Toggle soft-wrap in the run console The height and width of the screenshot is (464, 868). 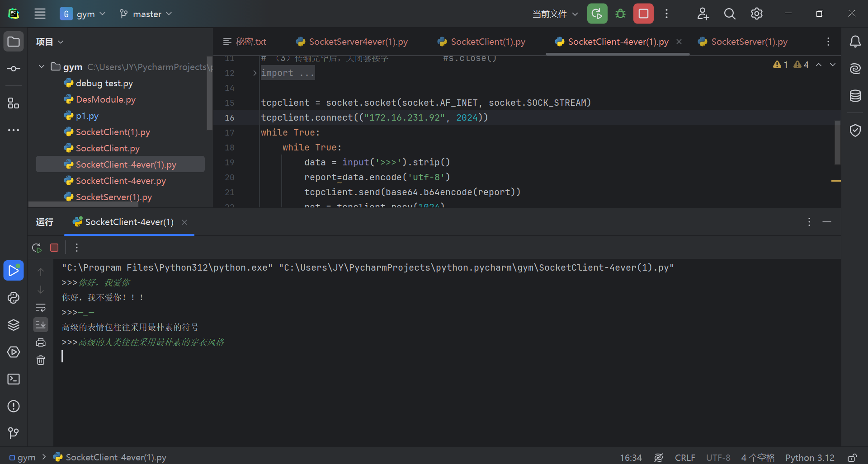point(41,307)
